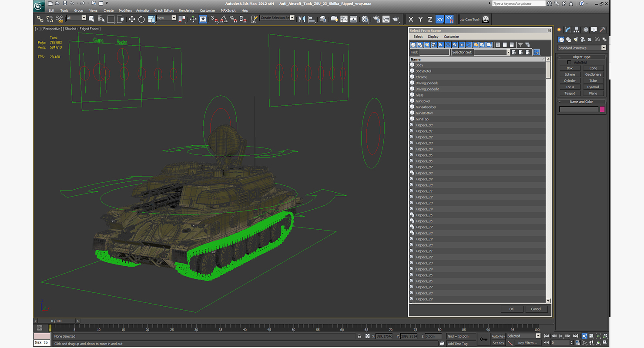Open the Modifiers menu
Image resolution: width=644 pixels, height=348 pixels.
[x=125, y=10]
